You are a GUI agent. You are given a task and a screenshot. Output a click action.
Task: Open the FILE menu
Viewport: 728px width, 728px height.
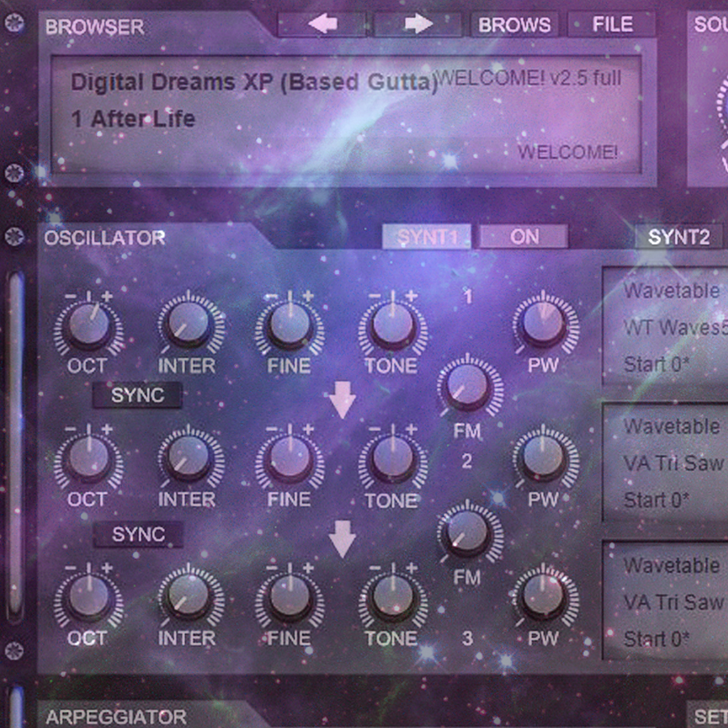pos(612,24)
